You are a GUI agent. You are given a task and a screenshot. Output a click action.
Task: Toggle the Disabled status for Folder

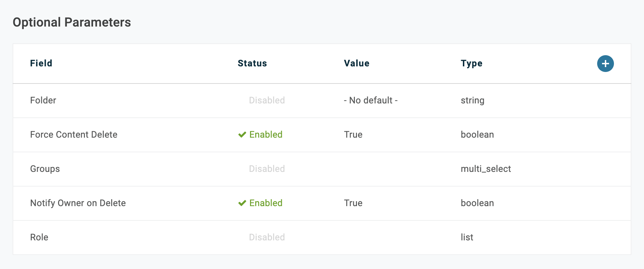[267, 100]
